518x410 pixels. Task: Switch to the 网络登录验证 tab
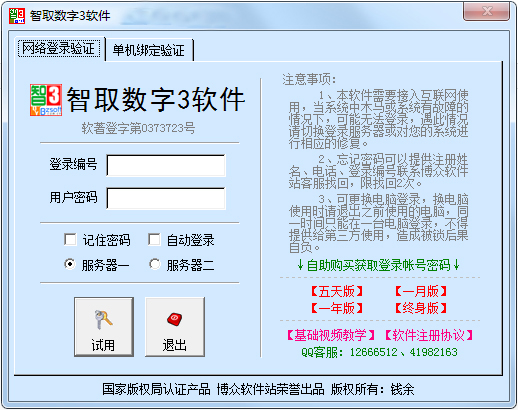pyautogui.click(x=59, y=49)
